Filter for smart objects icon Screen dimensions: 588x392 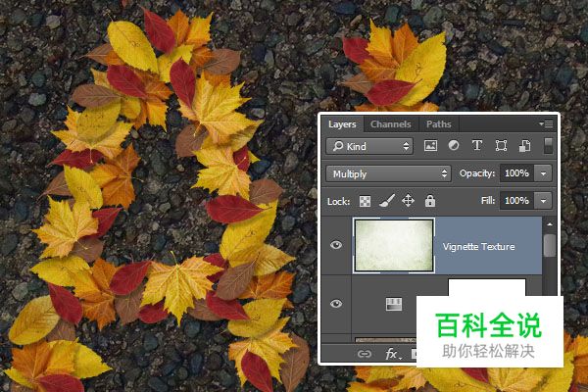(x=524, y=146)
